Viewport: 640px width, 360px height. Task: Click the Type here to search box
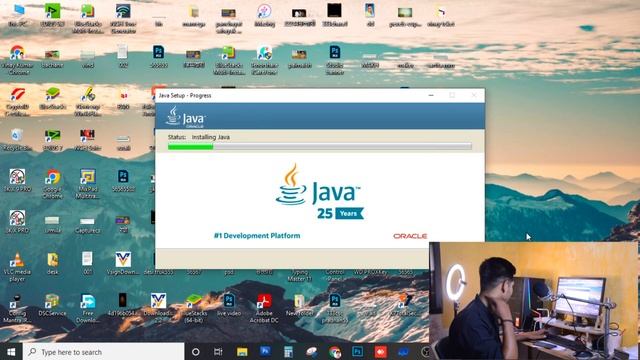(x=104, y=352)
